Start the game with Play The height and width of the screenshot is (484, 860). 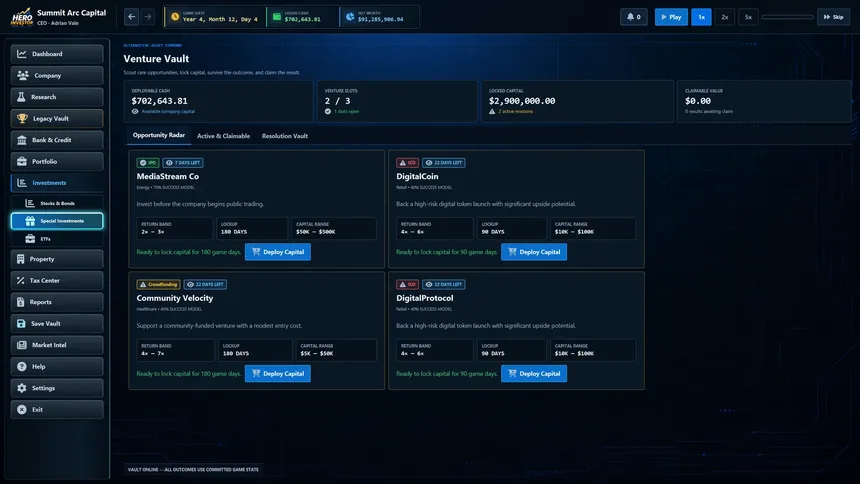click(671, 17)
